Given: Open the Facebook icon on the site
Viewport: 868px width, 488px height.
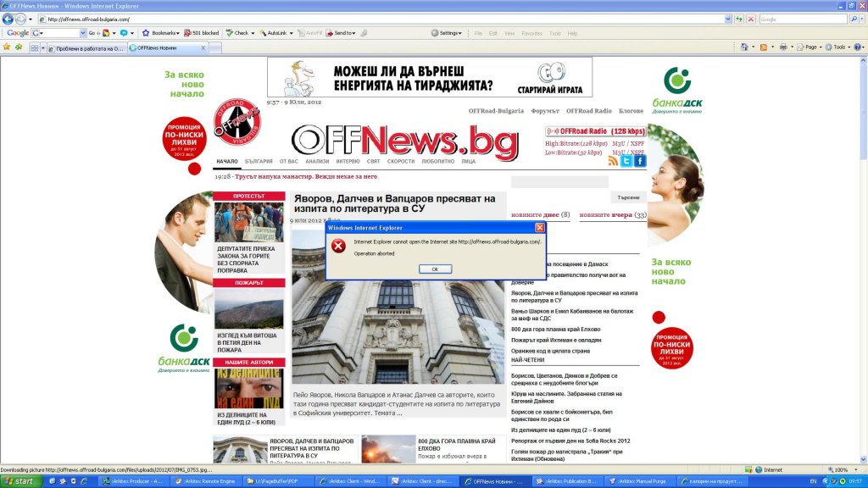Looking at the screenshot, I should [640, 161].
